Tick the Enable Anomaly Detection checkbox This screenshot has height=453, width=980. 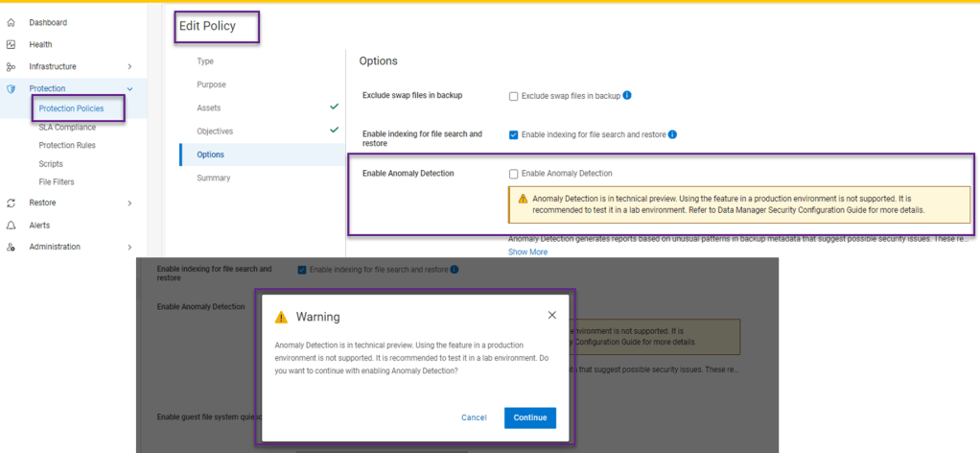tap(514, 174)
